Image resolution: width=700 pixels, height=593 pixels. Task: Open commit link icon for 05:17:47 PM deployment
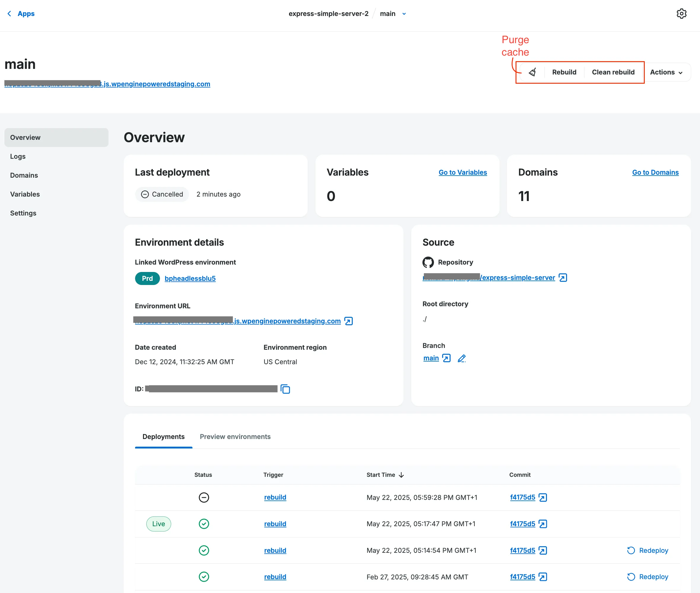[543, 524]
